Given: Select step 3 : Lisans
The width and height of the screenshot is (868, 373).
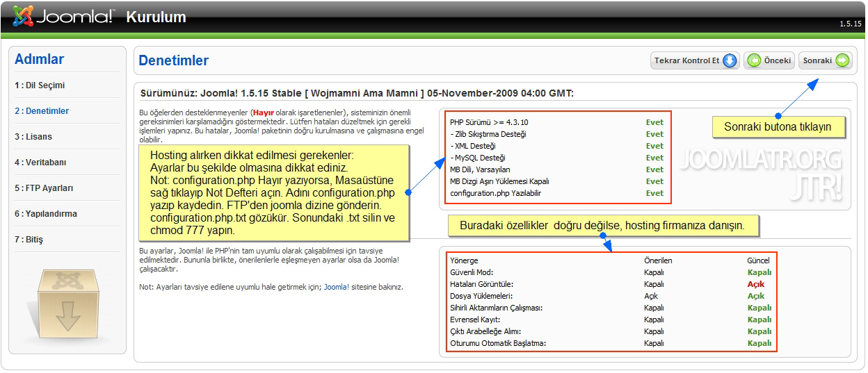Looking at the screenshot, I should (33, 137).
